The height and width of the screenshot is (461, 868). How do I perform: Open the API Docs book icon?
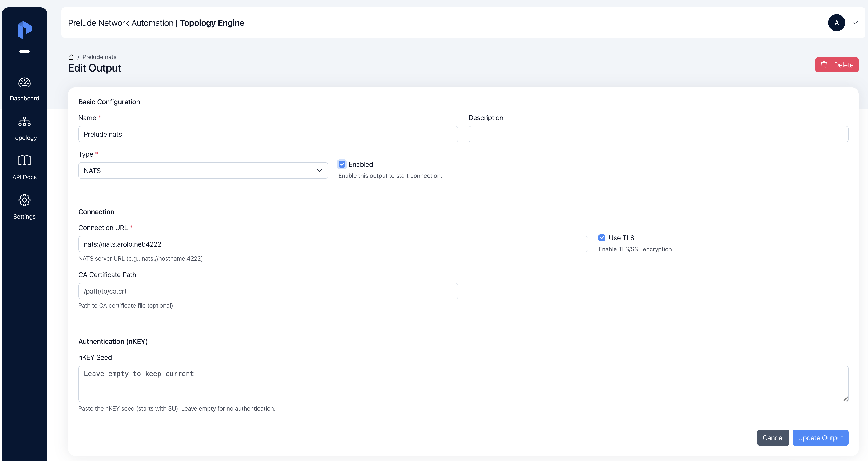tap(25, 161)
